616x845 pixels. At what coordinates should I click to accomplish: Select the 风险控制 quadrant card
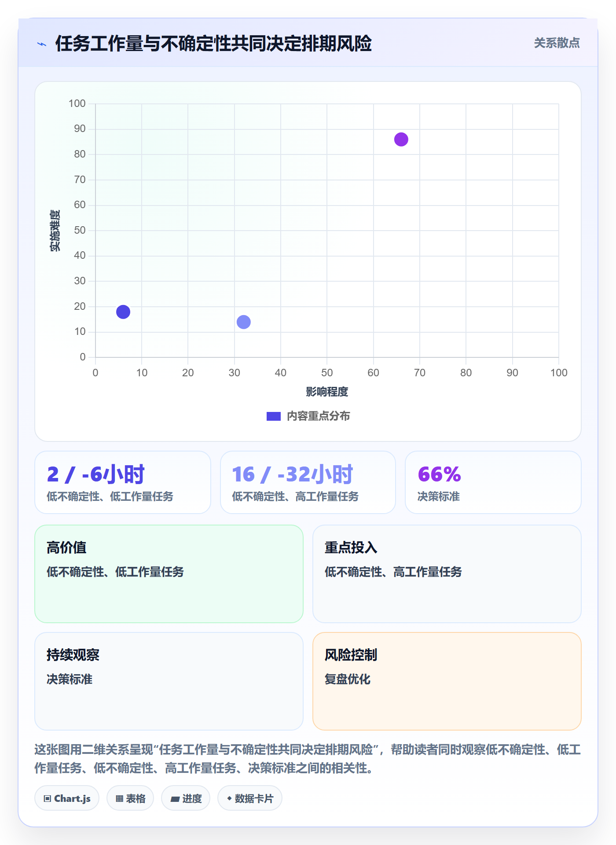(x=447, y=681)
